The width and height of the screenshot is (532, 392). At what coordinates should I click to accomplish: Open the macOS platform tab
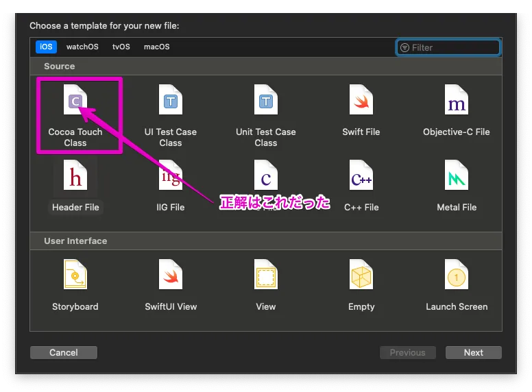click(x=156, y=47)
